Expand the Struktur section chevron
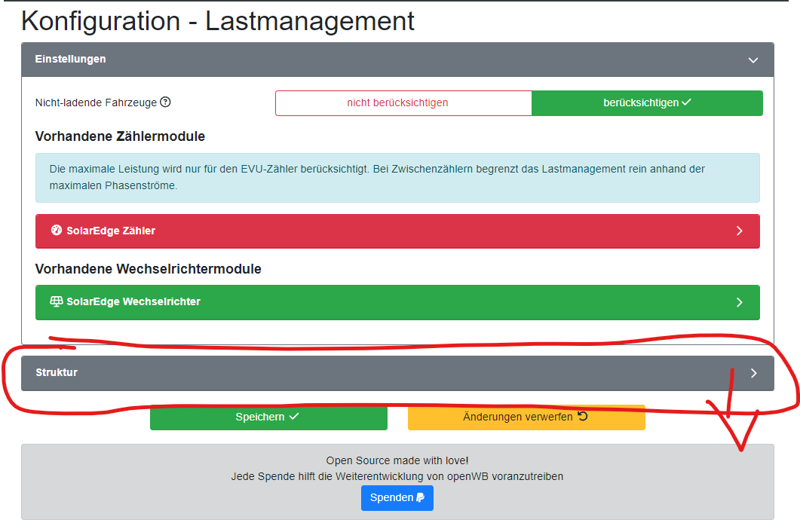This screenshot has height=532, width=800. coord(753,373)
